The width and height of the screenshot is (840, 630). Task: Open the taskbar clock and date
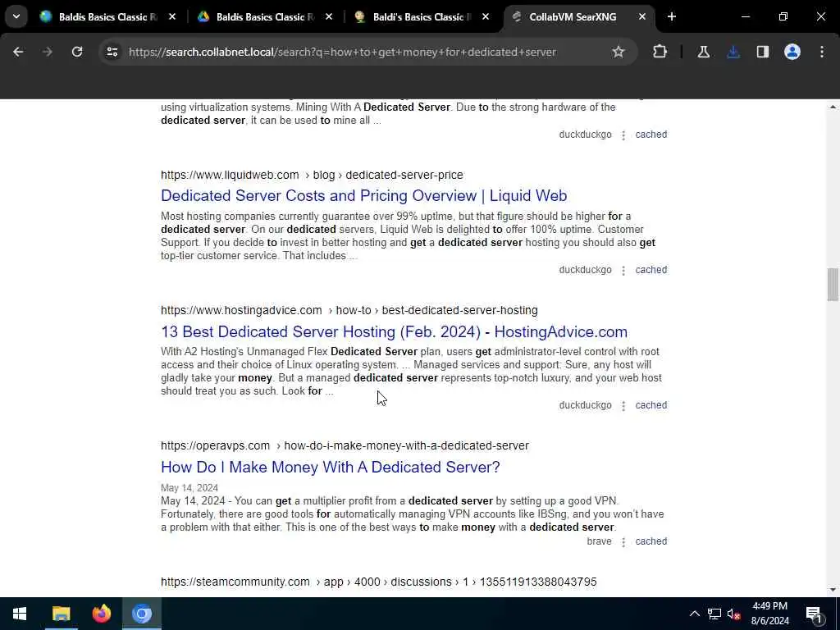769,614
